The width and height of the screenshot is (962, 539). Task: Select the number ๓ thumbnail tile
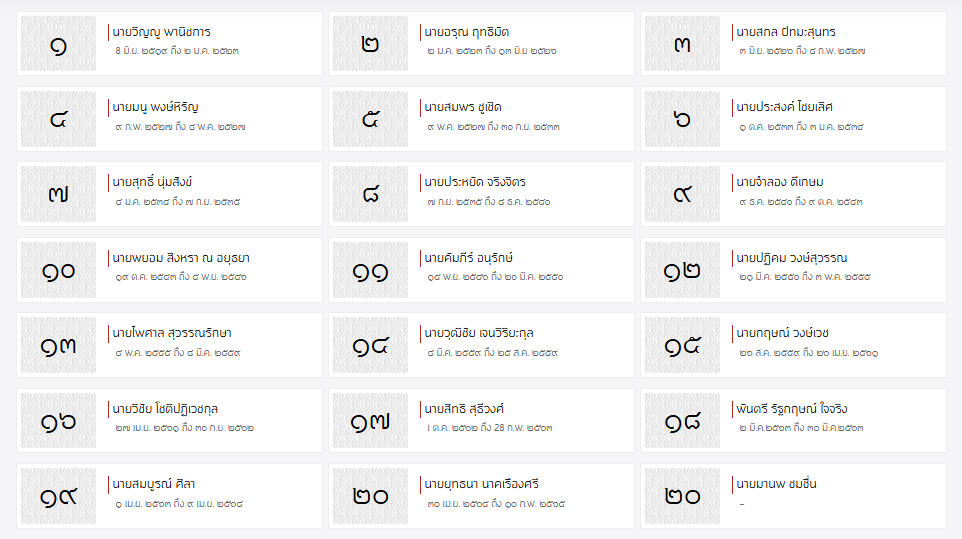coord(682,44)
